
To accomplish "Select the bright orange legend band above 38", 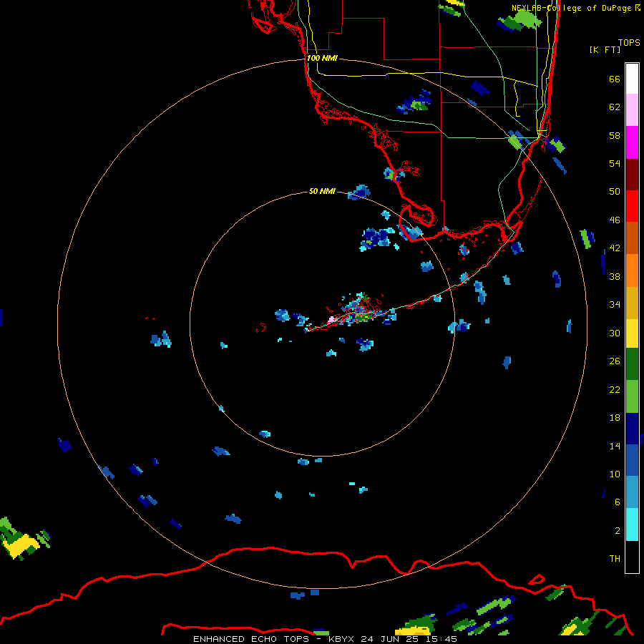I will coord(632,270).
